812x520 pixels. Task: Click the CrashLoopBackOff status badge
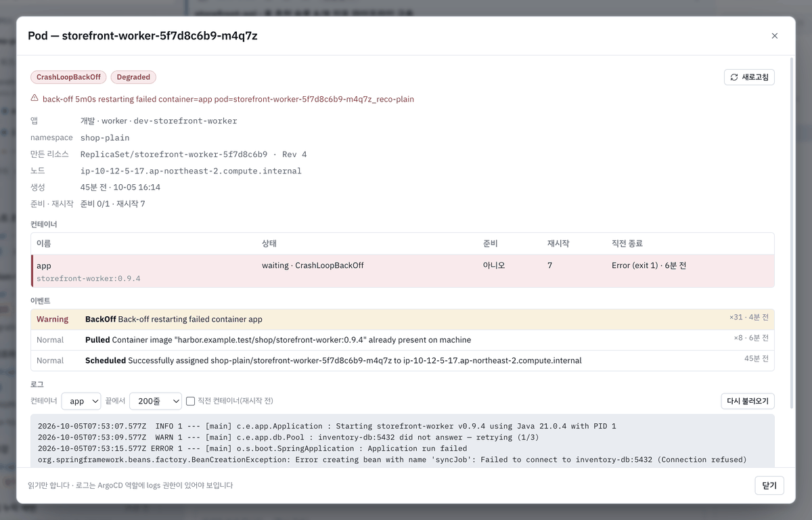point(68,77)
